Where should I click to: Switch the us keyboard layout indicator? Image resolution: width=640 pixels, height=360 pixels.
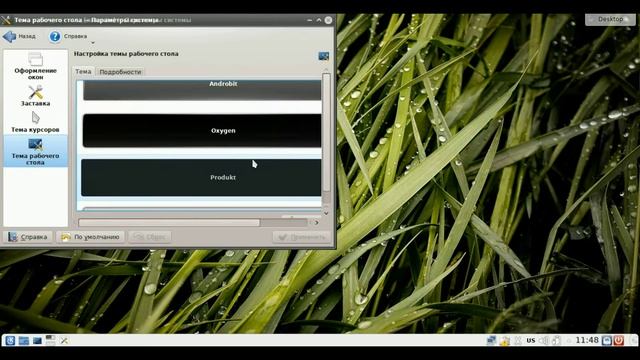click(531, 340)
